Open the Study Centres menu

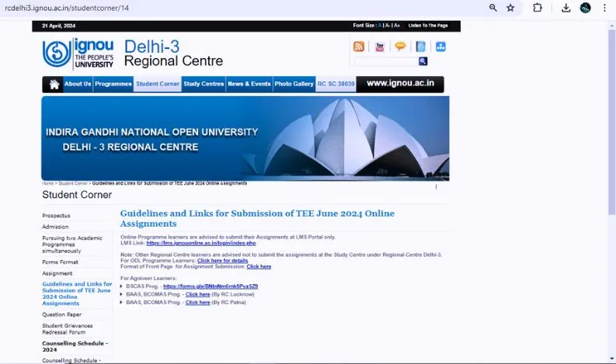(x=204, y=84)
